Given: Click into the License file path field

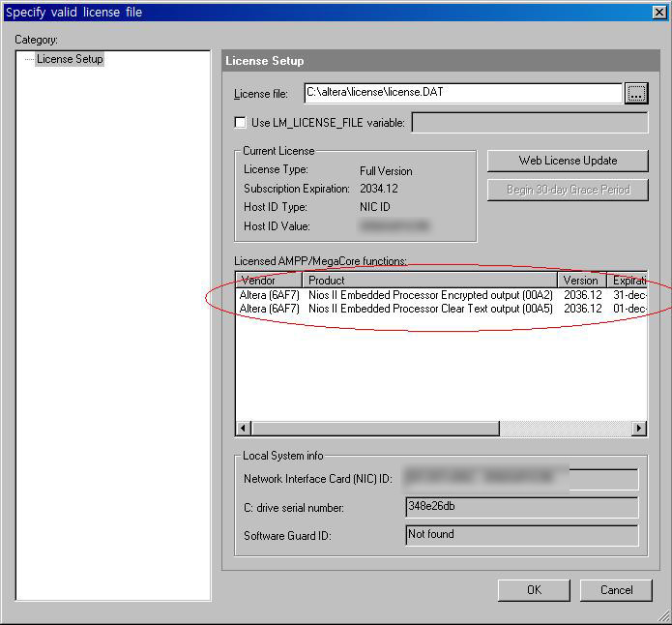Looking at the screenshot, I should [x=462, y=93].
